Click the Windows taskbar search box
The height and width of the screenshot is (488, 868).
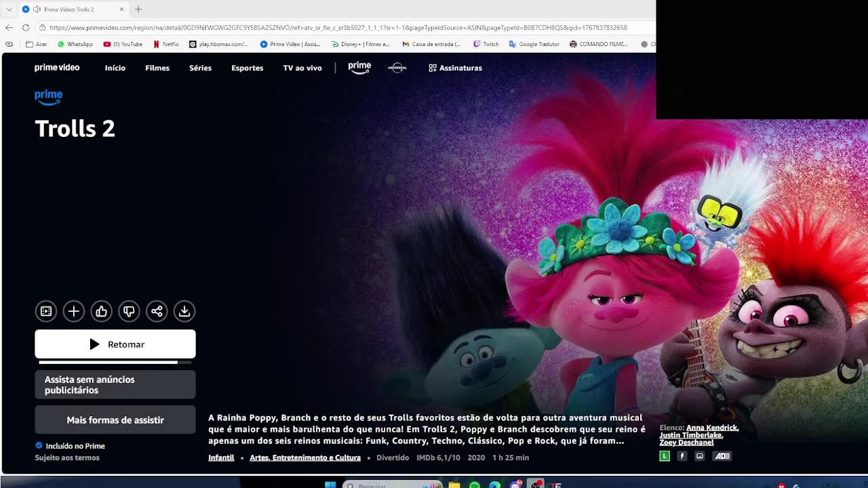(x=393, y=485)
